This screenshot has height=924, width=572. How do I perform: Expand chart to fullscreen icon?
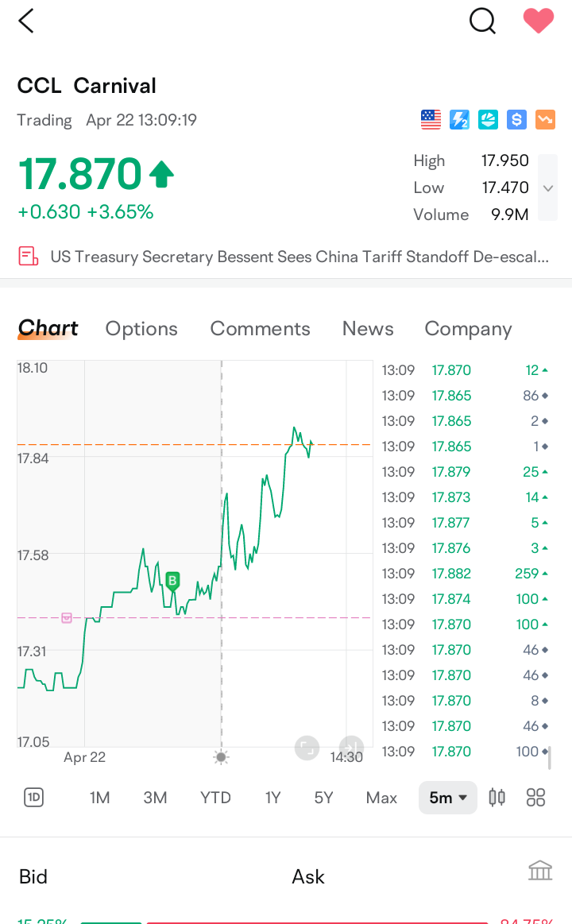point(307,748)
